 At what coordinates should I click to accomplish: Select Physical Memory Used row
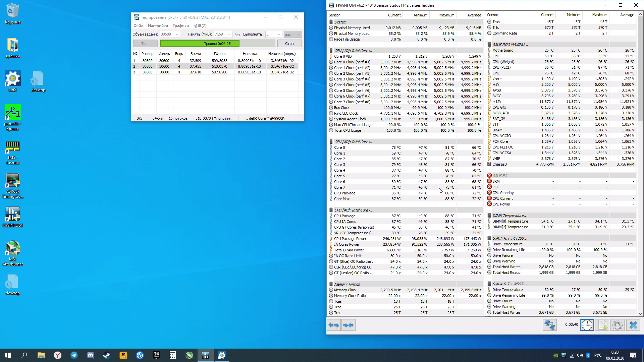(406, 28)
